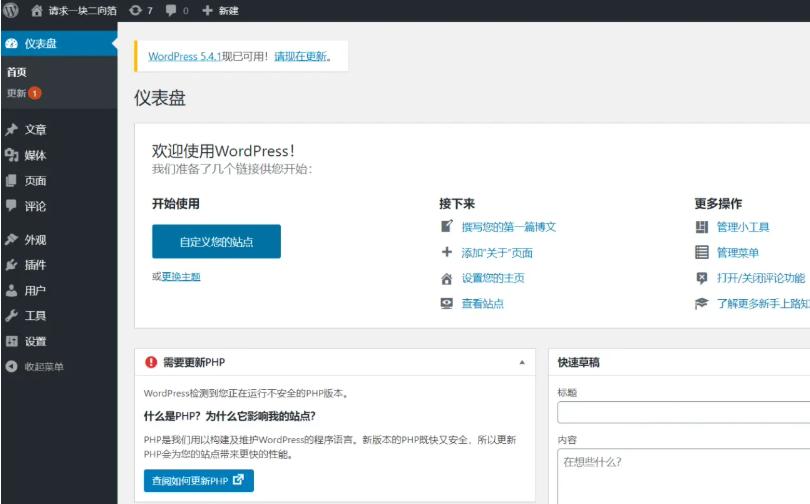Click the 仪表盘 dashboard gauge icon
The width and height of the screenshot is (810, 504).
point(11,44)
